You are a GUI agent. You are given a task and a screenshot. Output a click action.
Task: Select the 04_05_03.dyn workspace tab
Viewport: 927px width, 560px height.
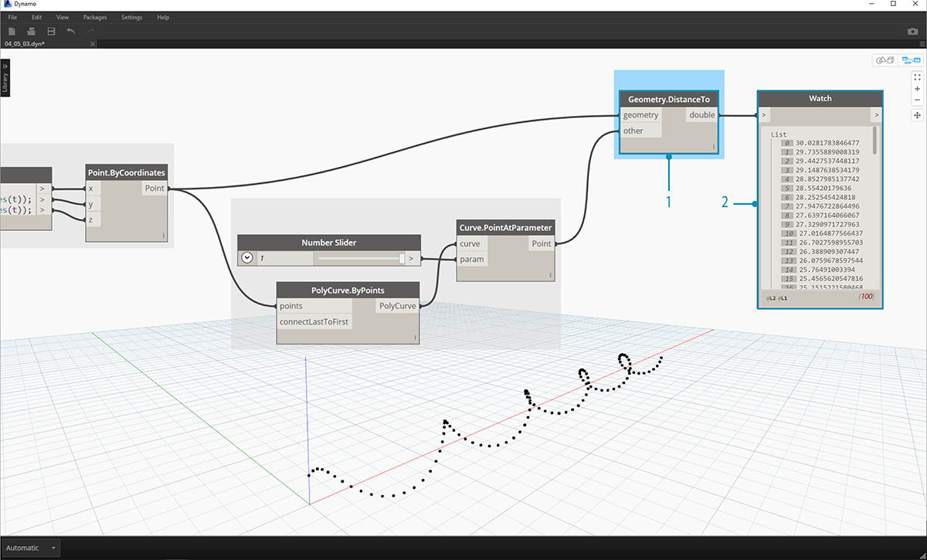[23, 44]
